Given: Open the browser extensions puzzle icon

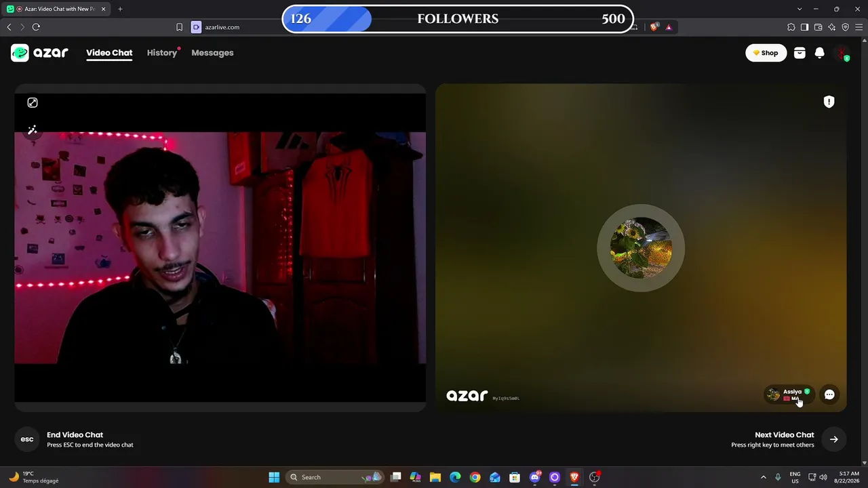Looking at the screenshot, I should 791,27.
